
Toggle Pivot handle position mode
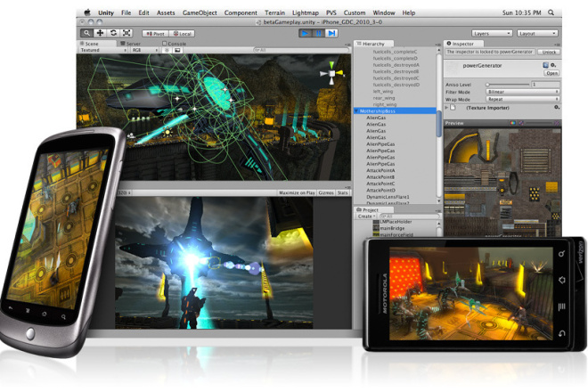tap(154, 33)
